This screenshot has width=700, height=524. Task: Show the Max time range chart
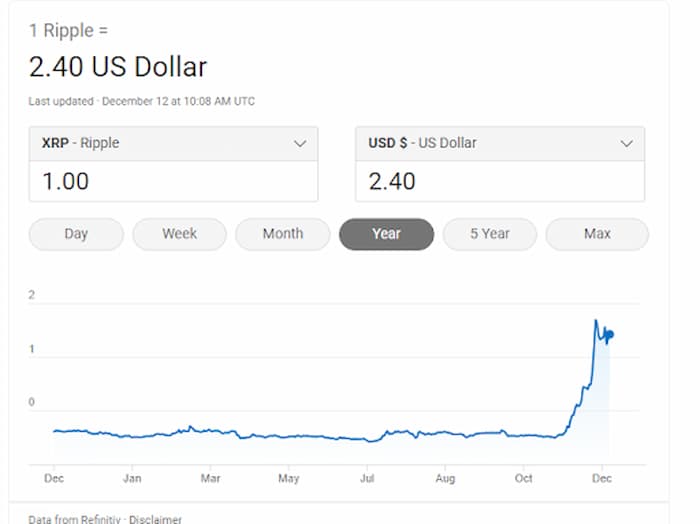[597, 234]
